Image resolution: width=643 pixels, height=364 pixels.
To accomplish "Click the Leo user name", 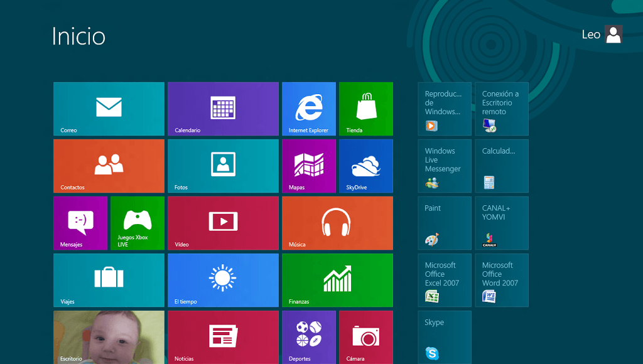I will (x=591, y=35).
